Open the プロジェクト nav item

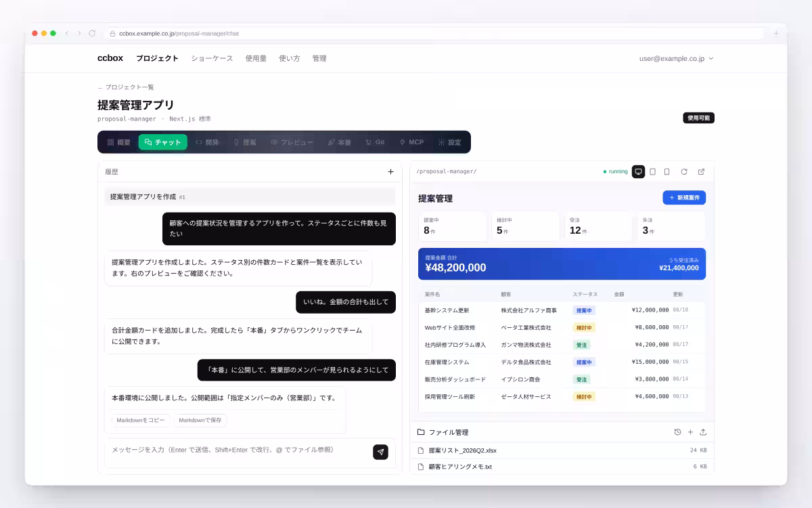(x=157, y=58)
